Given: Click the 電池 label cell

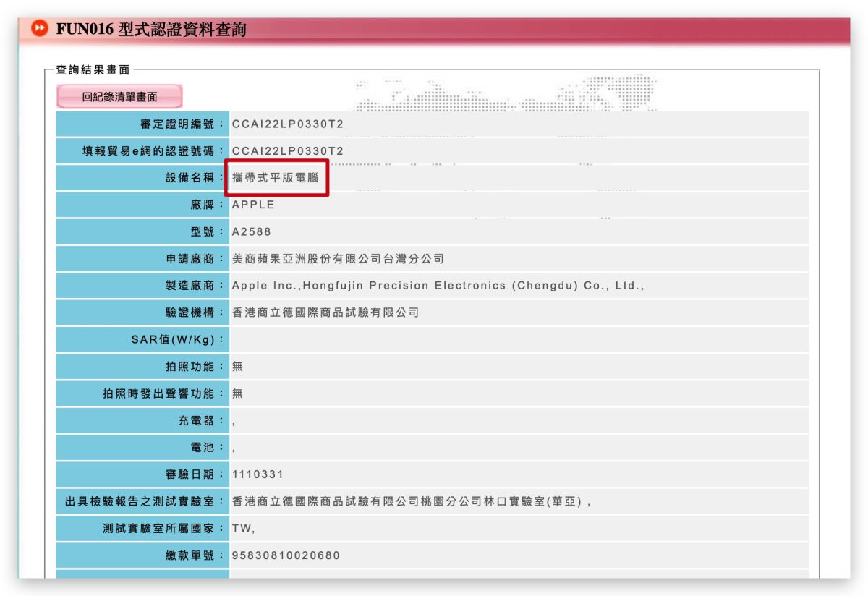Looking at the screenshot, I should click(x=143, y=448).
